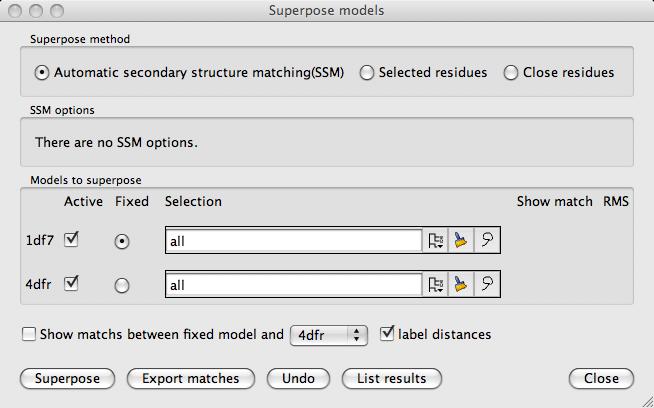The width and height of the screenshot is (654, 408).
Task: Select Automatic secondary structure matching (SSM) method
Action: click(42, 72)
